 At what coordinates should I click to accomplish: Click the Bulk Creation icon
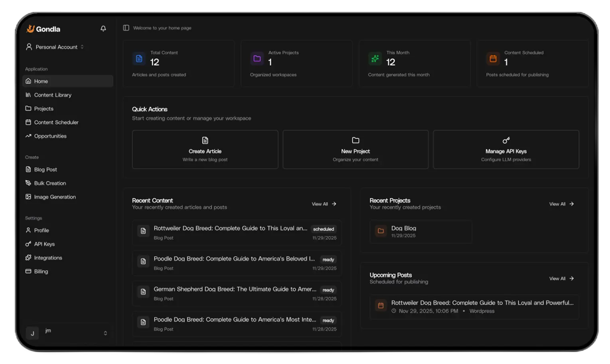click(28, 183)
